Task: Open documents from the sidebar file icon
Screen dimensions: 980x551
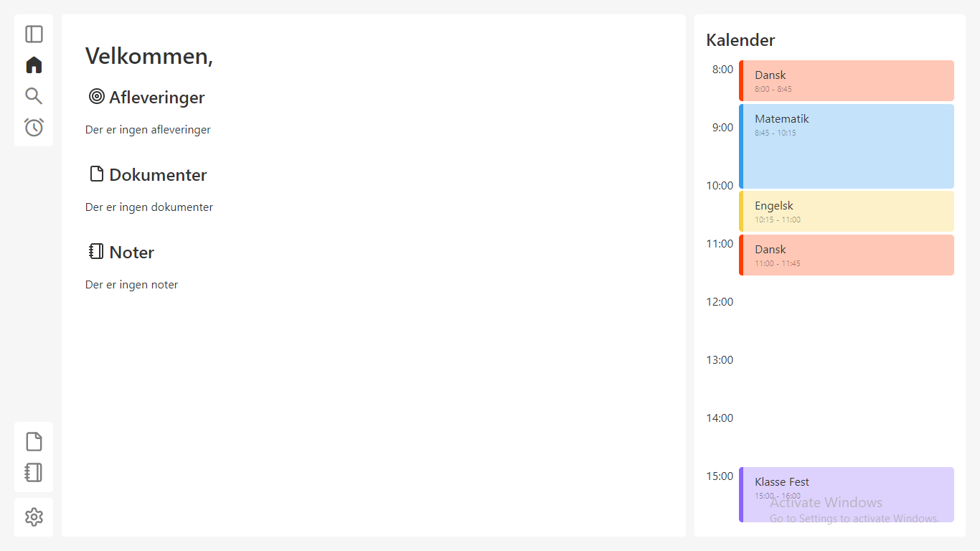Action: [x=34, y=441]
